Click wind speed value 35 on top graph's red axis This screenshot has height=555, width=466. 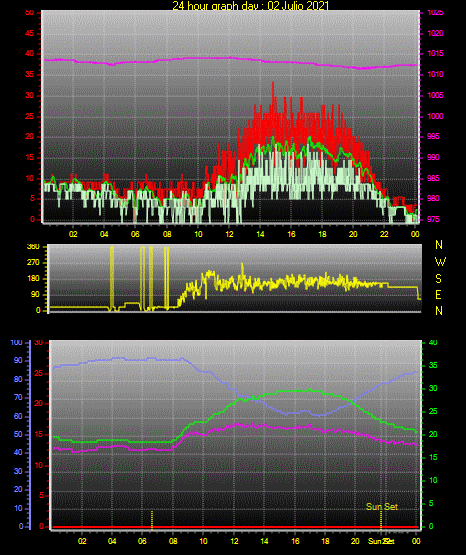pyautogui.click(x=30, y=74)
